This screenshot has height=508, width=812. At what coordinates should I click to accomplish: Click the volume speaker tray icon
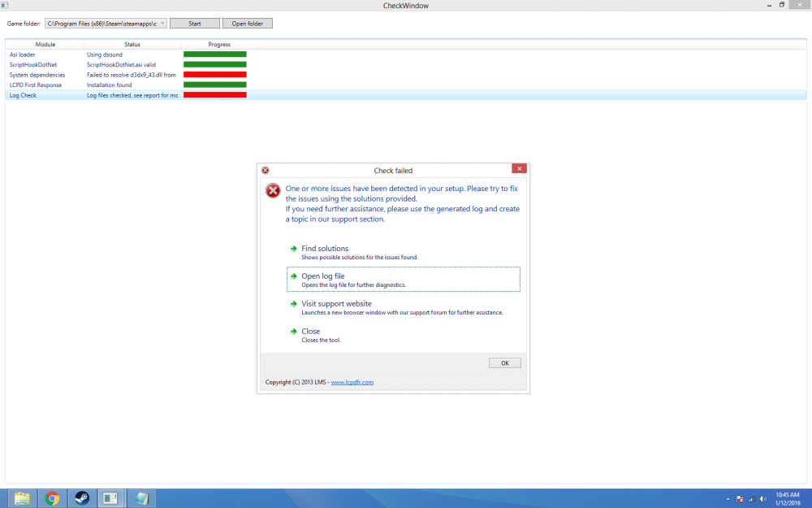763,499
